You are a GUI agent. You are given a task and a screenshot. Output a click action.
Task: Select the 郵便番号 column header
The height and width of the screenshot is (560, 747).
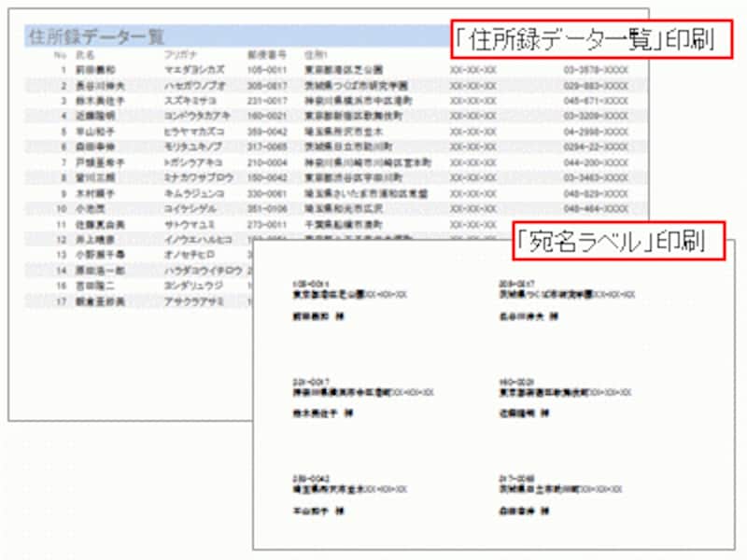tap(267, 55)
